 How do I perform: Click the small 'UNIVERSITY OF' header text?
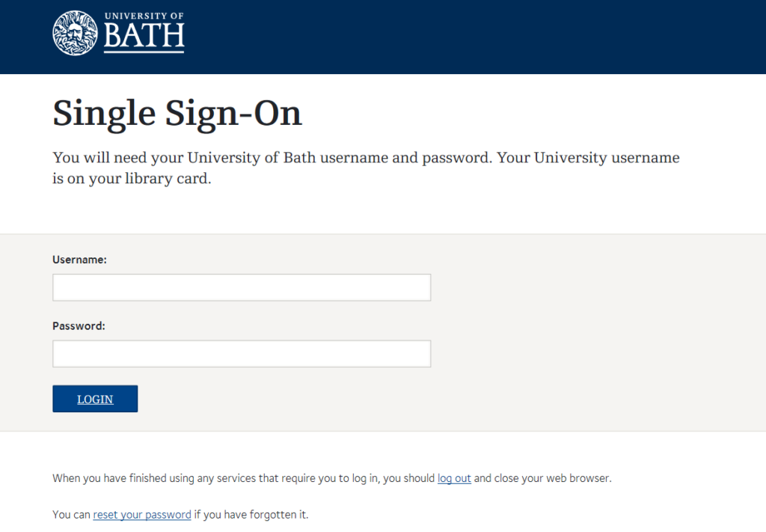click(x=144, y=16)
